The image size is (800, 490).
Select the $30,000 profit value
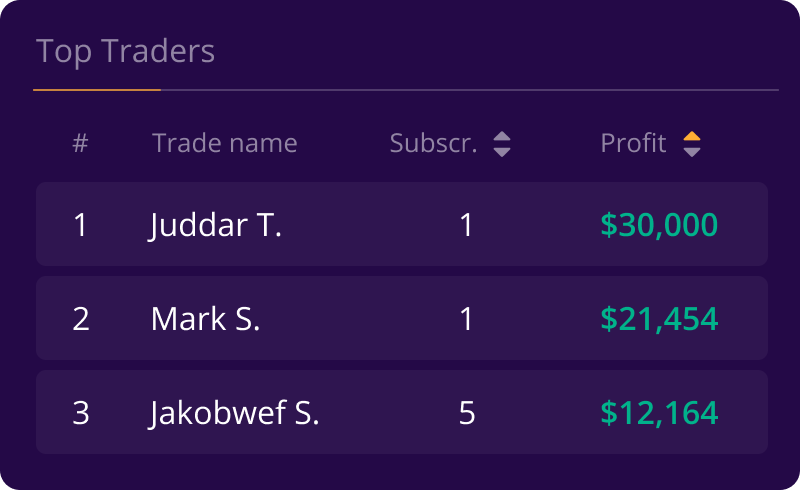click(x=659, y=225)
